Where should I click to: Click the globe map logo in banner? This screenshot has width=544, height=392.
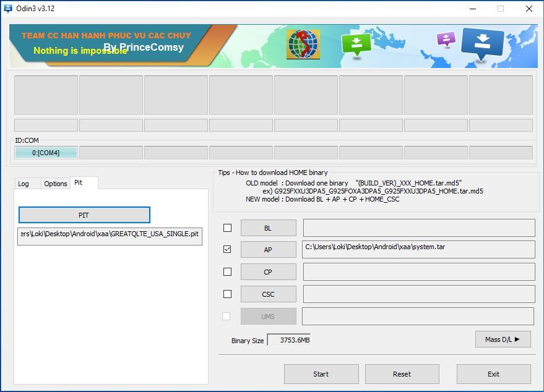[x=303, y=45]
